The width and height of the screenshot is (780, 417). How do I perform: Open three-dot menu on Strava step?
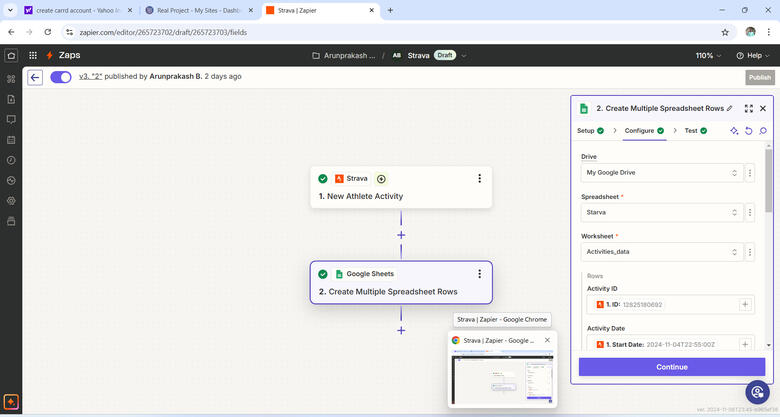(480, 178)
